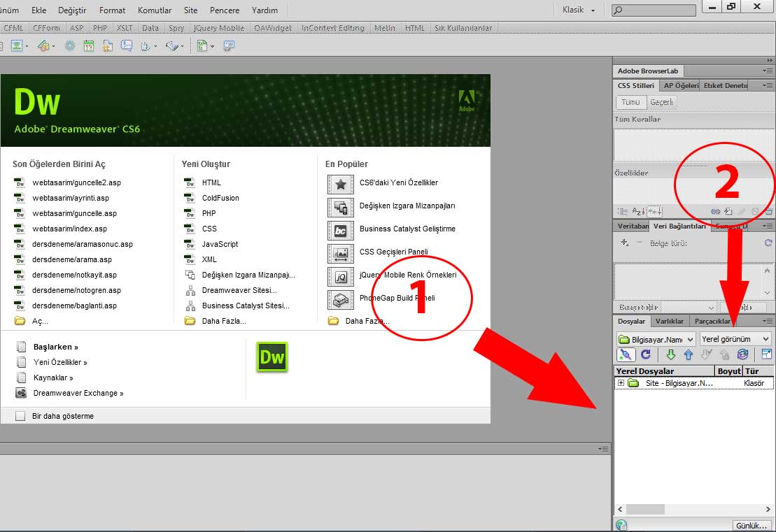776x532 pixels.
Task: Click the server-side include toolbar icon
Action: click(x=107, y=46)
